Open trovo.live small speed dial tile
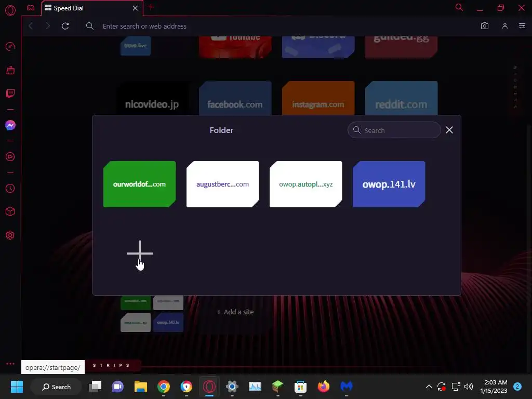Image resolution: width=532 pixels, height=399 pixels. (136, 46)
